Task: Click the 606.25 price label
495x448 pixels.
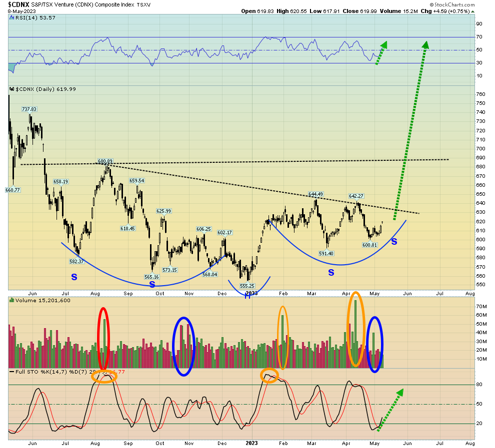Action: point(203,229)
